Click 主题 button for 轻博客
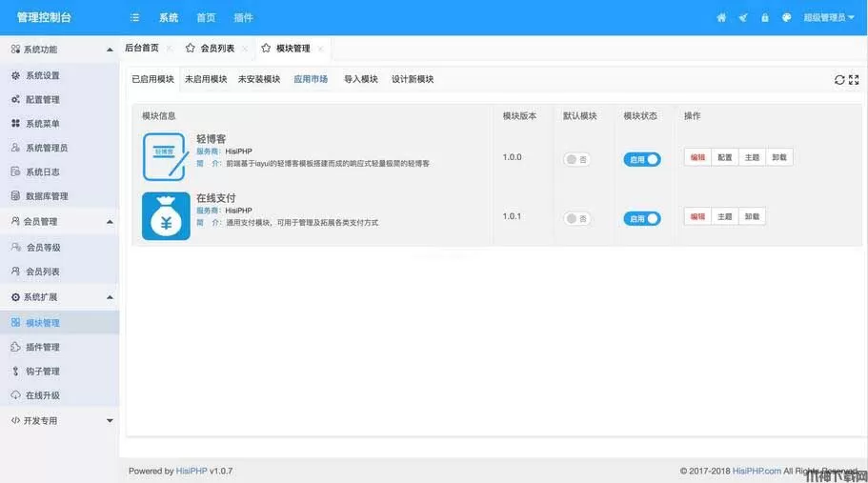 click(752, 157)
